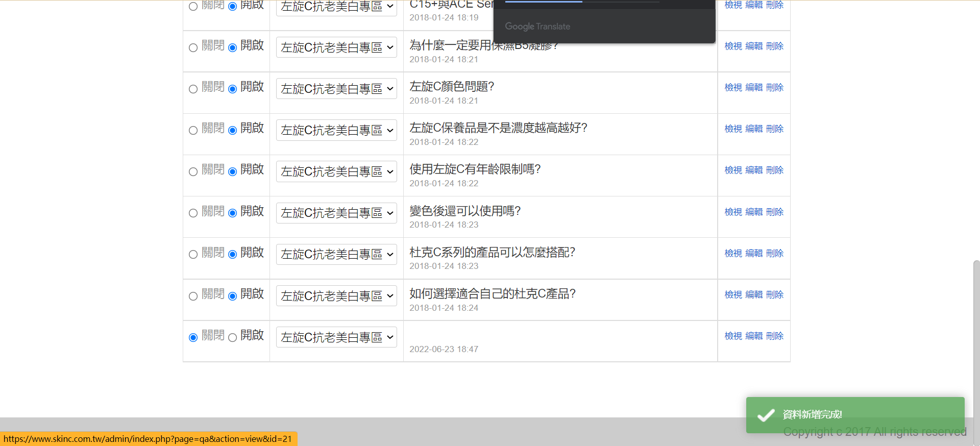Click 刪除 for the 2022-06-23 18:47 row
This screenshot has height=446, width=980.
click(775, 336)
